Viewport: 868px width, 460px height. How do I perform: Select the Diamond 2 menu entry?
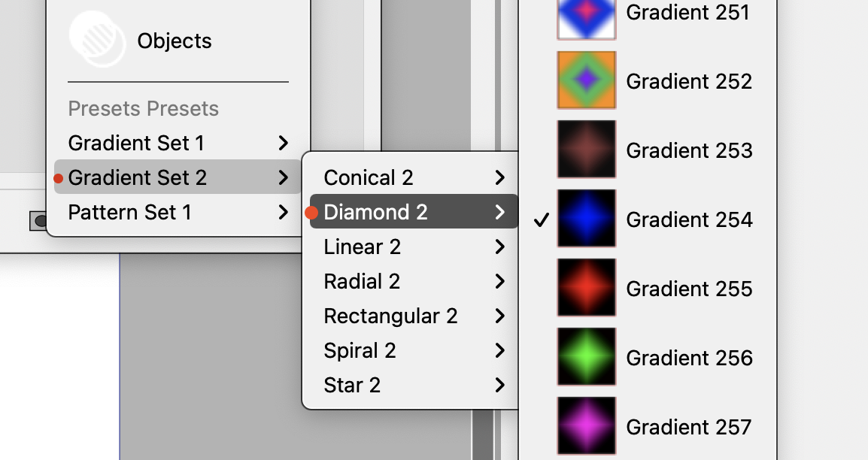pyautogui.click(x=375, y=212)
